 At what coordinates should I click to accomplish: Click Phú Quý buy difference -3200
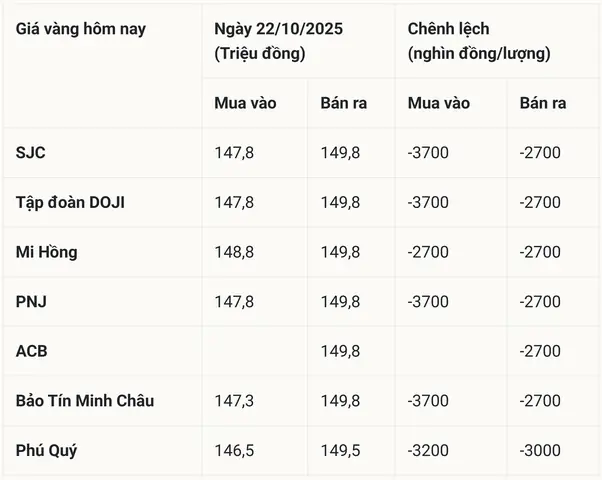coord(428,450)
